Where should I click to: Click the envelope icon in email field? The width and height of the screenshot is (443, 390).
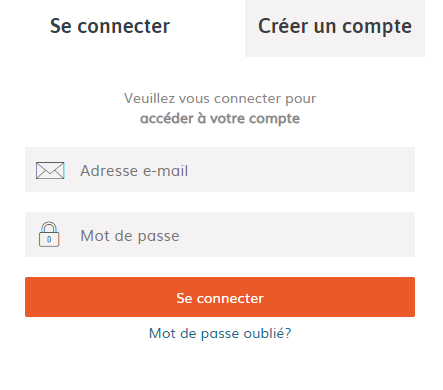pyautogui.click(x=50, y=170)
